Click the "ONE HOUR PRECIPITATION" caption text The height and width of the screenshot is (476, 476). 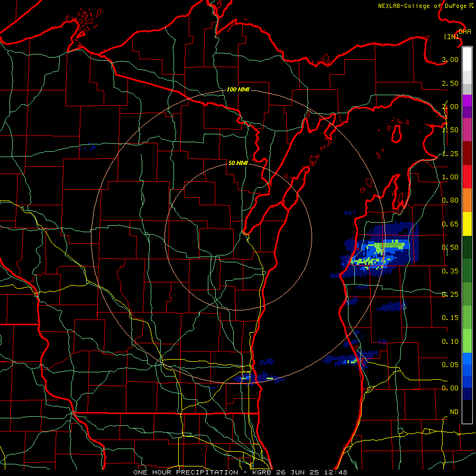pos(186,472)
